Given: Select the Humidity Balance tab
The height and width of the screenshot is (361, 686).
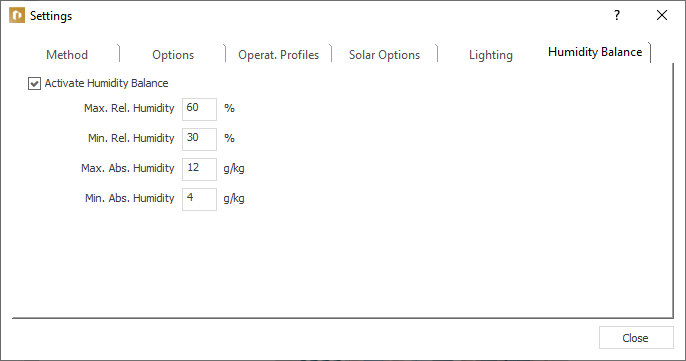Looking at the screenshot, I should 595,52.
